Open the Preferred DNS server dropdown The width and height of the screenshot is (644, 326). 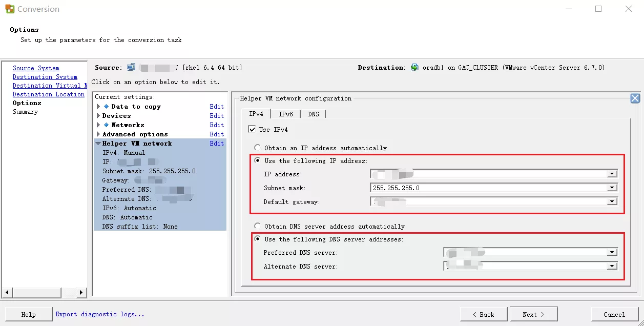612,253
